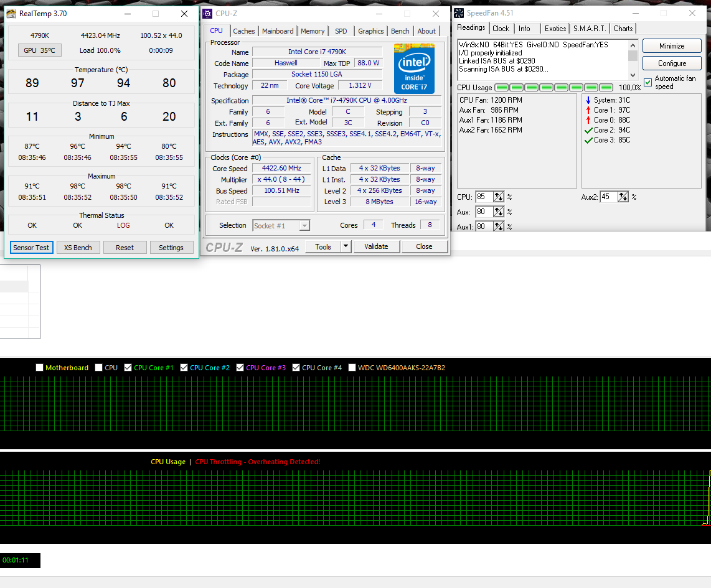The image size is (711, 588).
Task: Open SpeedFan Configure dialog
Action: (672, 63)
